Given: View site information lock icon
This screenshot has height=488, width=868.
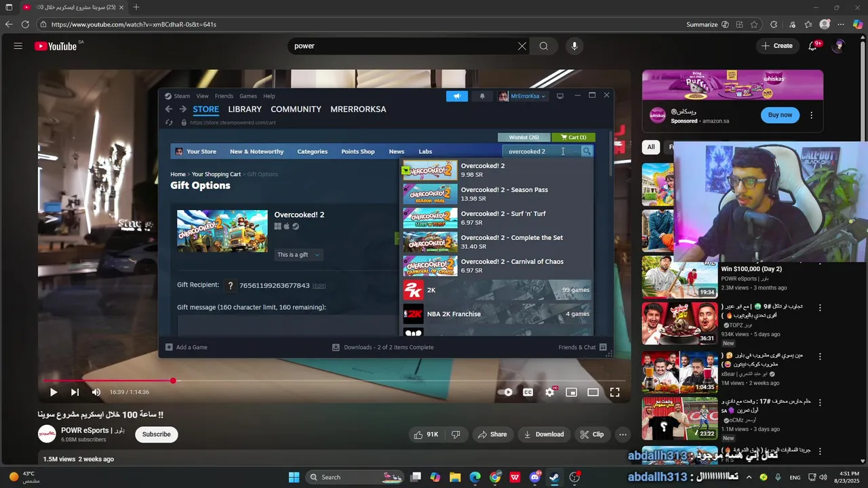Looking at the screenshot, I should (x=43, y=24).
